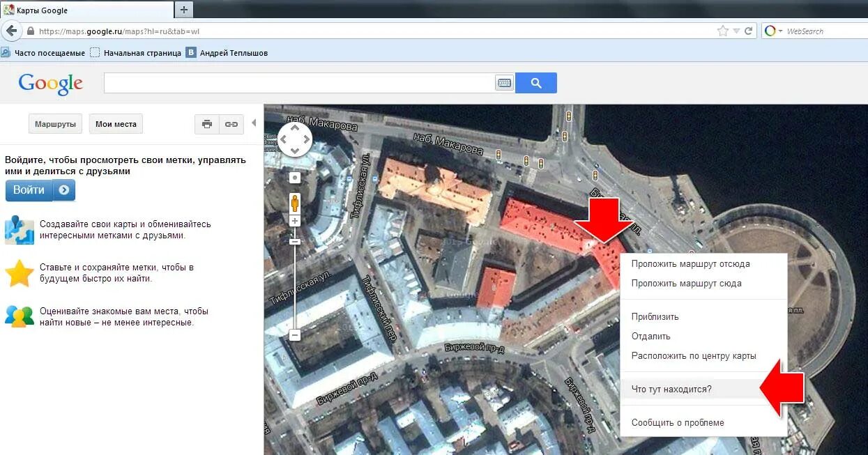
Task: Click the site lock icon in address bar
Action: click(30, 31)
